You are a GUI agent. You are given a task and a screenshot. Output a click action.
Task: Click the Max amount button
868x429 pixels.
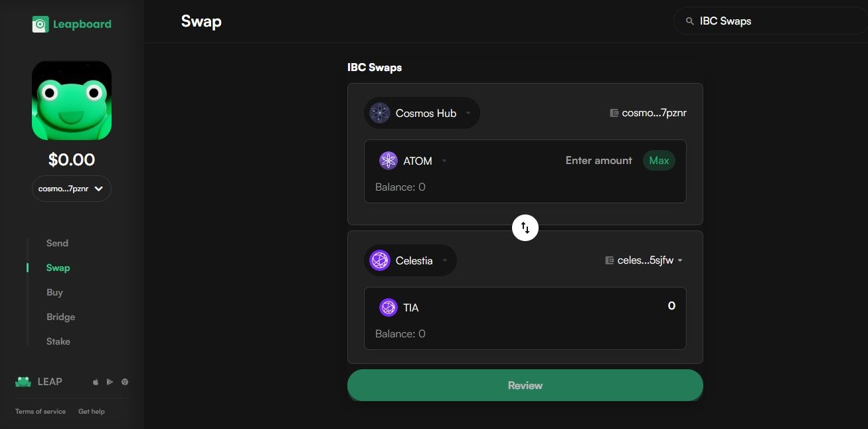(x=659, y=161)
